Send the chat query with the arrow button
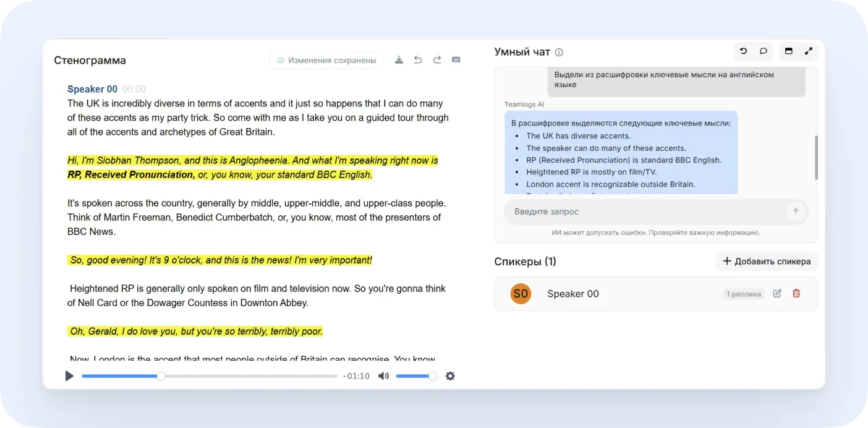 coord(796,212)
